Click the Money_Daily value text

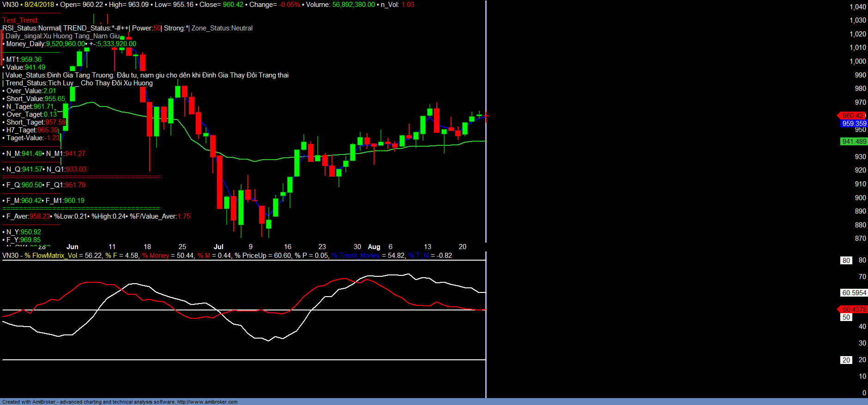click(66, 44)
